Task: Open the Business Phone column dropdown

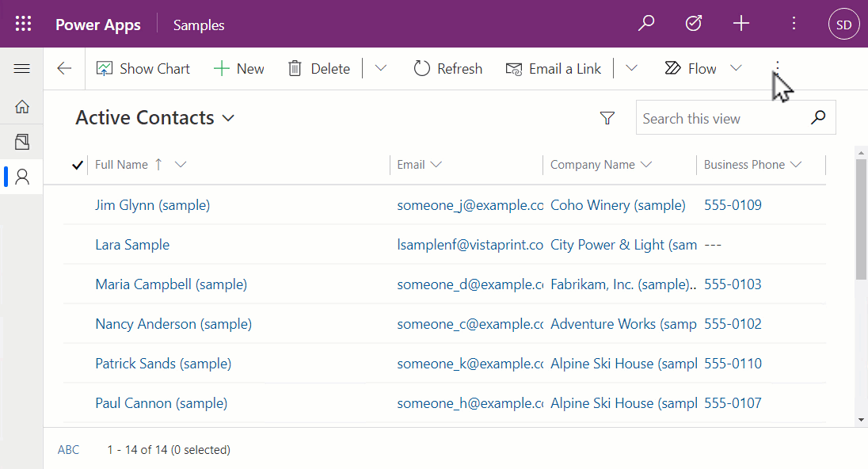Action: 796,165
